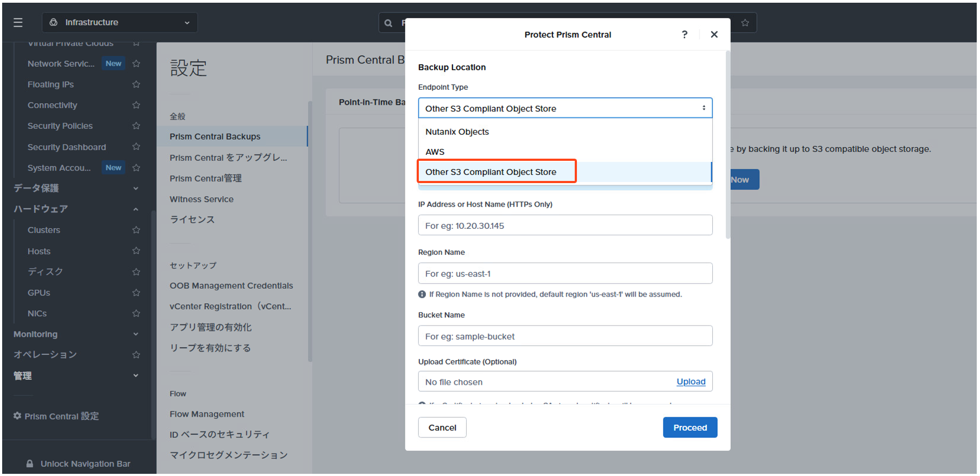Toggle the favorite star next to Clusters

136,230
